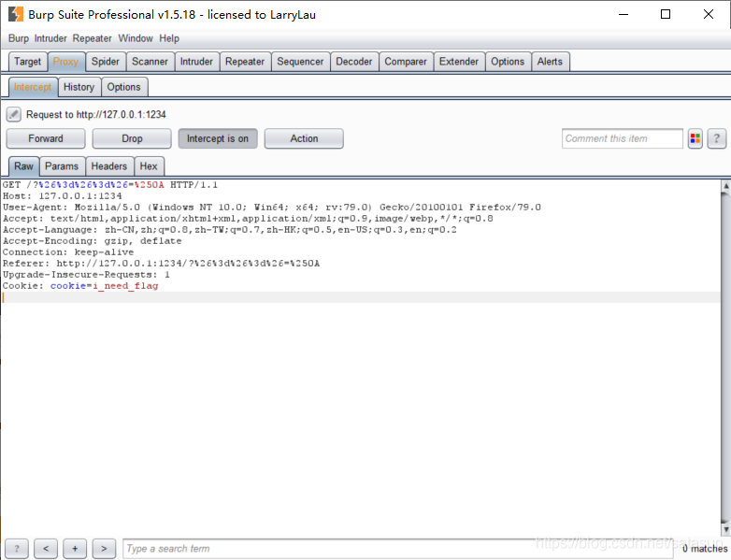731x560 pixels.
Task: Click the request editor scroll-up arrow
Action: point(726,186)
